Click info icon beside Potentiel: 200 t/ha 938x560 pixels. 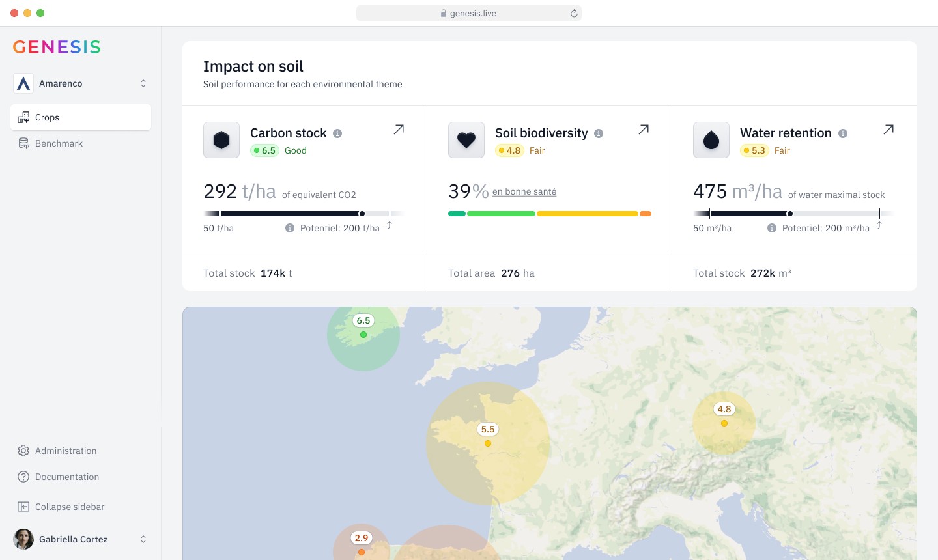coord(290,228)
